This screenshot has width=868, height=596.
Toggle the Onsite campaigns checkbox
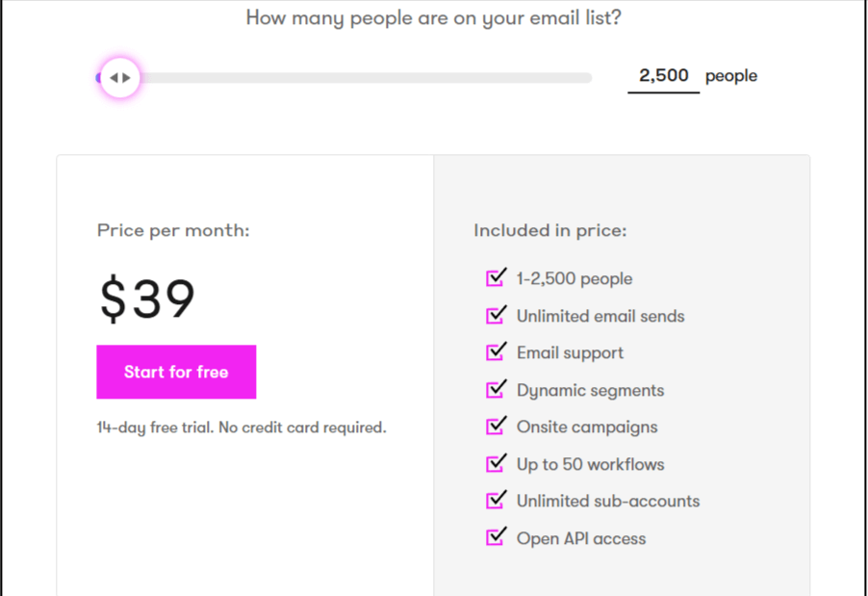(x=496, y=426)
